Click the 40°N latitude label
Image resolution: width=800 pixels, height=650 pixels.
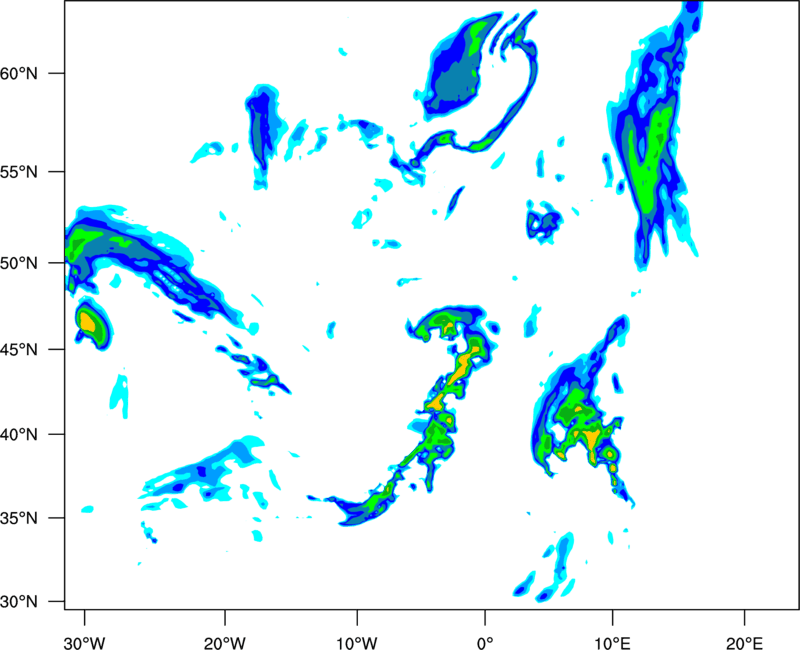19,435
